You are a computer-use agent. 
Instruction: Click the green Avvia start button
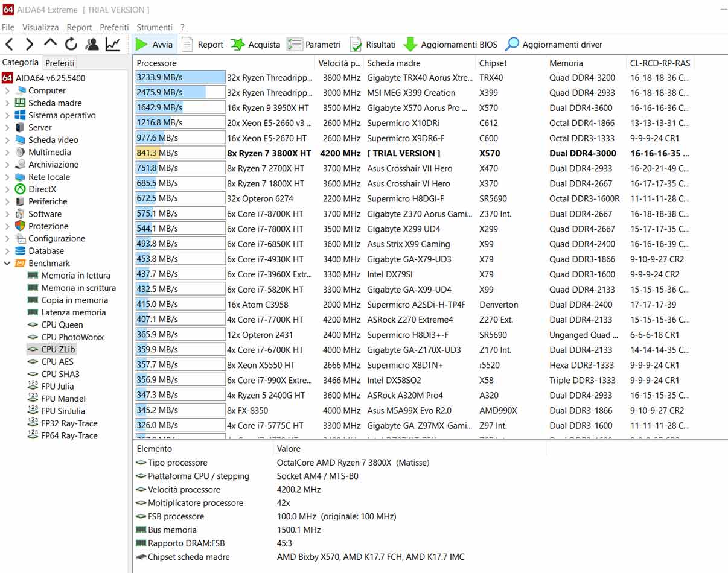[154, 45]
